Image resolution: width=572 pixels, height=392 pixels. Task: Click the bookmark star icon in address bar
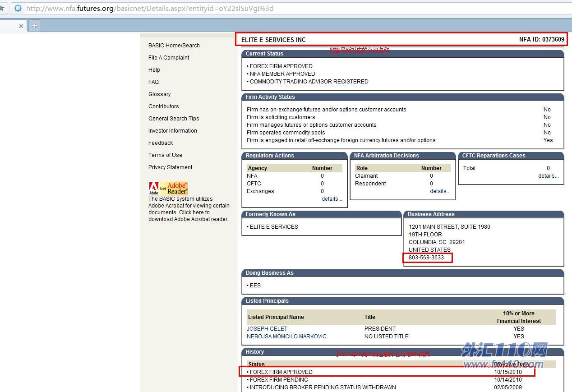coord(2,8)
